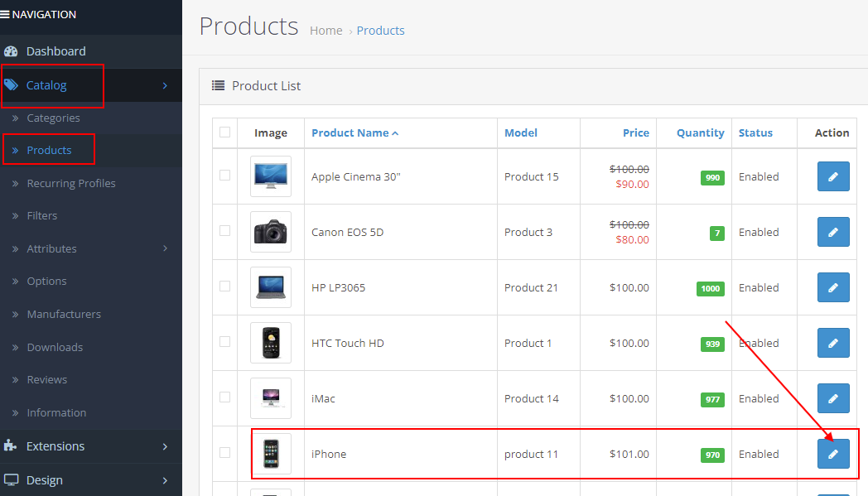Edit the iMac product
The image size is (868, 496).
point(833,398)
